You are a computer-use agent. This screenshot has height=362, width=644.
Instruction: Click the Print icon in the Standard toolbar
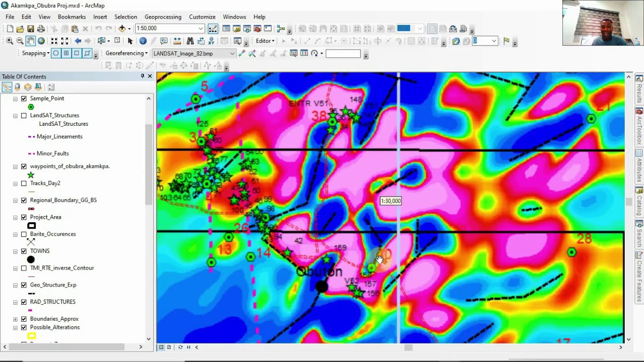click(41, 29)
